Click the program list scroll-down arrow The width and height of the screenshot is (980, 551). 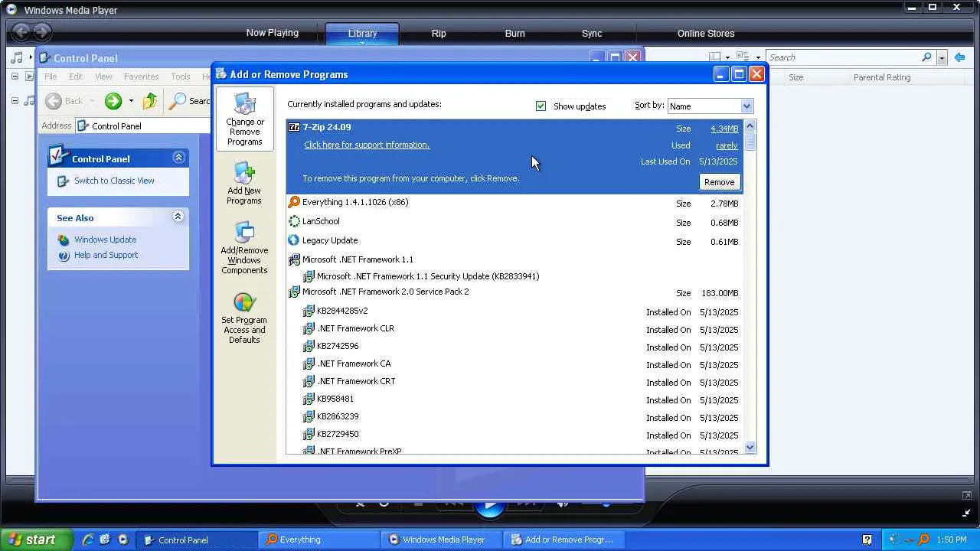(x=750, y=448)
